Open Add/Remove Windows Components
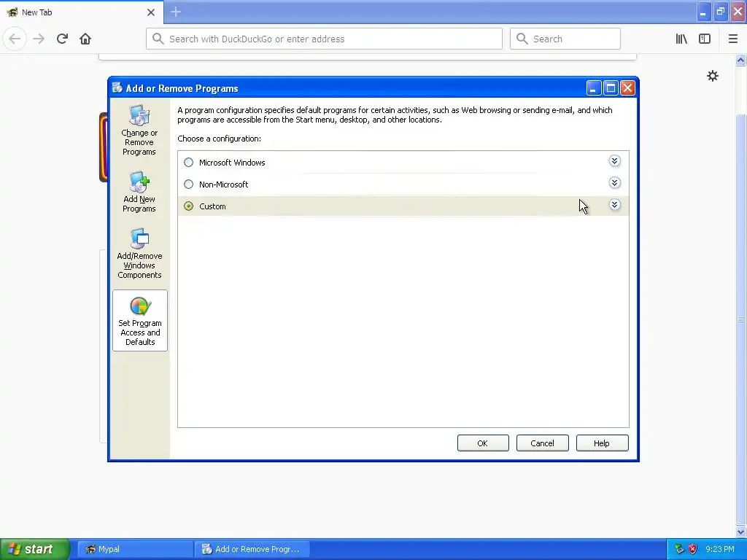This screenshot has width=747, height=560. pos(139,253)
